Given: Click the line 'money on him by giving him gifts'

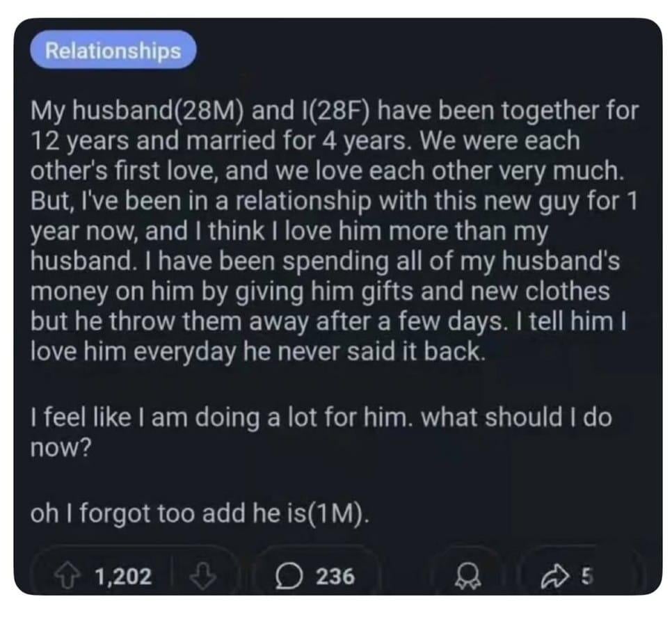Looking at the screenshot, I should (320, 291).
